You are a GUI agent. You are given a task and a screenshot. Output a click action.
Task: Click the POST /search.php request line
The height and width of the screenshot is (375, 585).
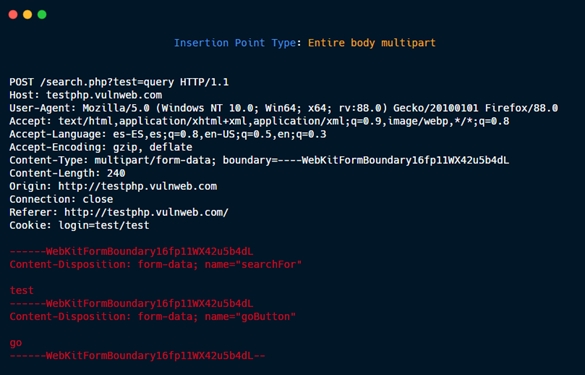point(119,82)
